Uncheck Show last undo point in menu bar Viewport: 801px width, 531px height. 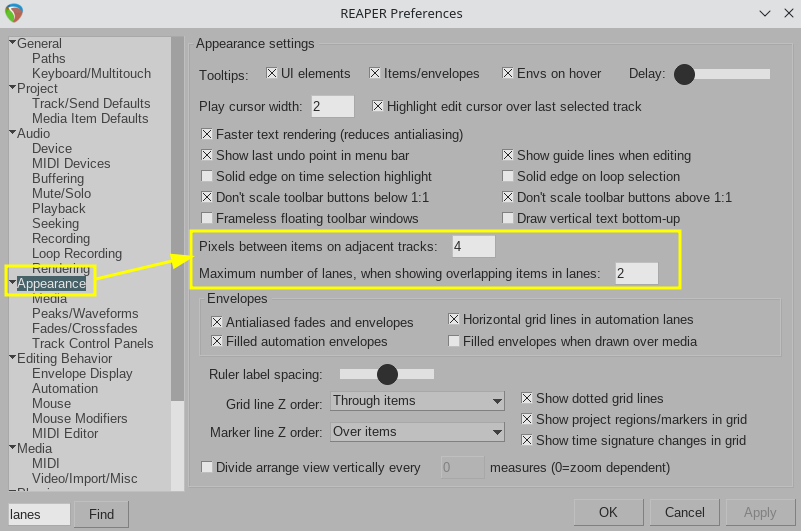click(x=207, y=155)
